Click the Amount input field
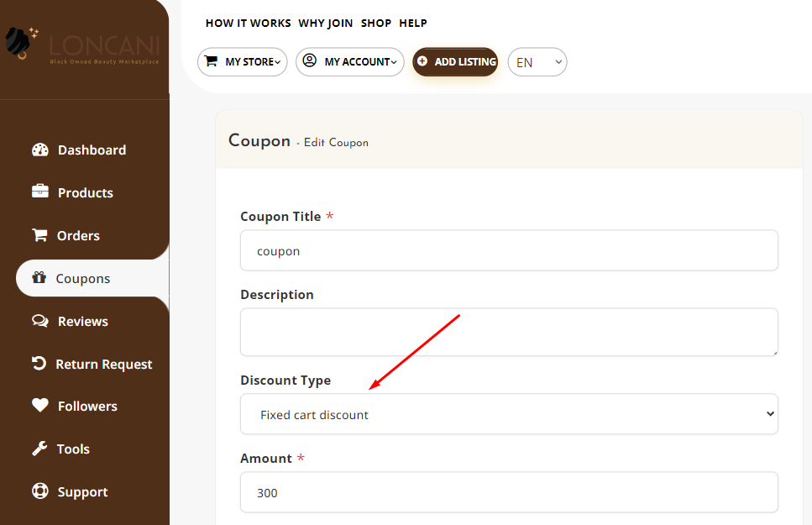 pos(509,492)
